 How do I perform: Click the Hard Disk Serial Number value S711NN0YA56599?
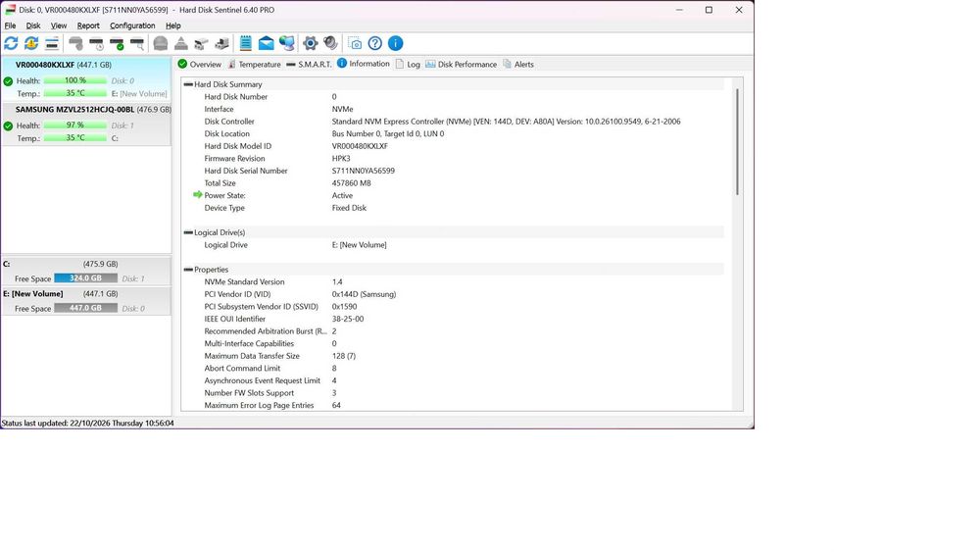tap(364, 171)
